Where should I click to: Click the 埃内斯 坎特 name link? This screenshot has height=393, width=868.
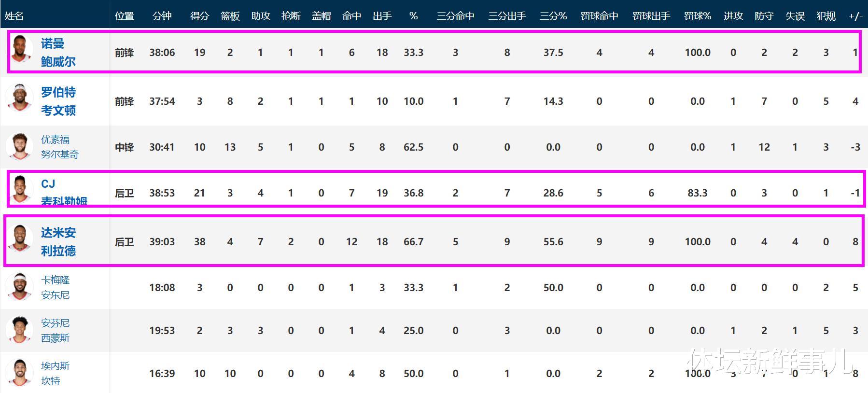pyautogui.click(x=55, y=373)
